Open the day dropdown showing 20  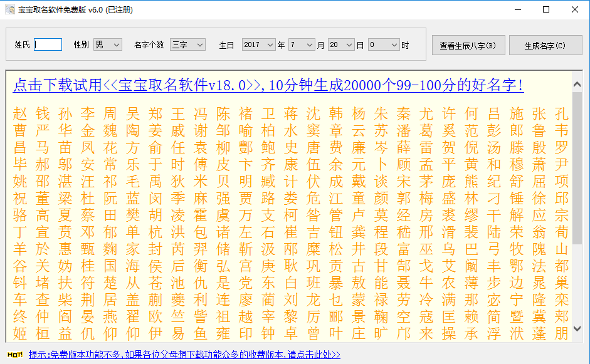point(341,44)
